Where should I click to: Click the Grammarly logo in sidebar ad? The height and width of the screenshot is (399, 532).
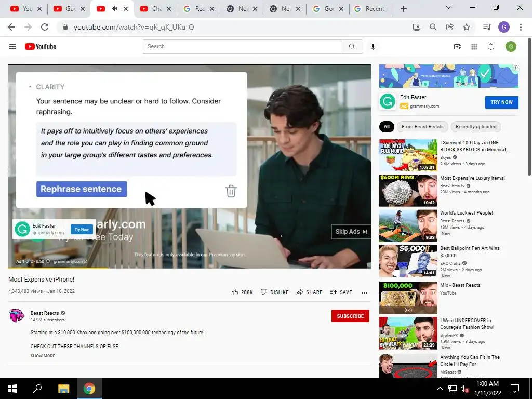[388, 101]
